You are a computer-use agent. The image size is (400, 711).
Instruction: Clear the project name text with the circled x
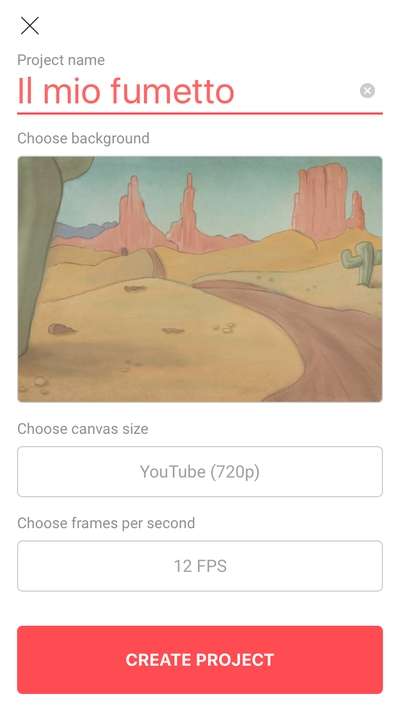pos(367,91)
